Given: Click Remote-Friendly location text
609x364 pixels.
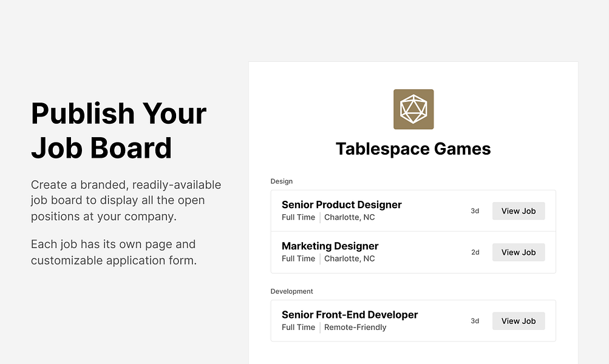Looking at the screenshot, I should pos(355,327).
